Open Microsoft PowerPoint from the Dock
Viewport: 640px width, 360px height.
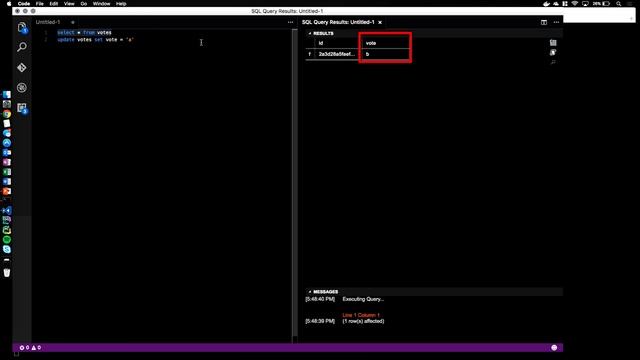click(x=7, y=191)
